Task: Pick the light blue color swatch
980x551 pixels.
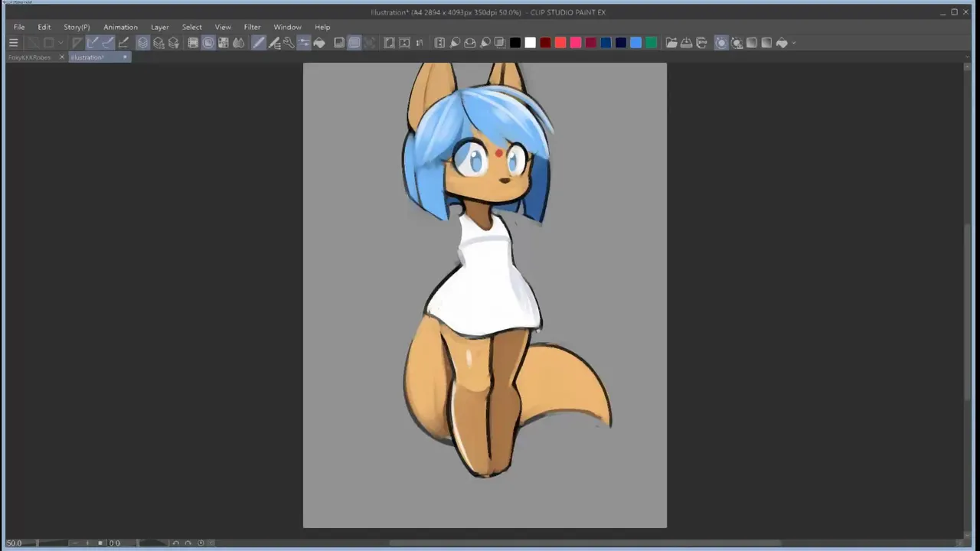Action: point(635,43)
